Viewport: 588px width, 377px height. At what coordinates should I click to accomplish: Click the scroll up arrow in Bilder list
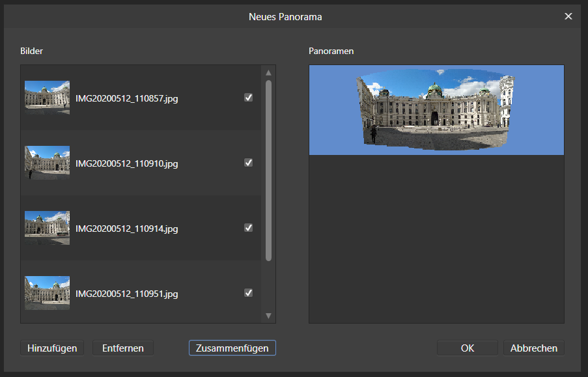(268, 72)
